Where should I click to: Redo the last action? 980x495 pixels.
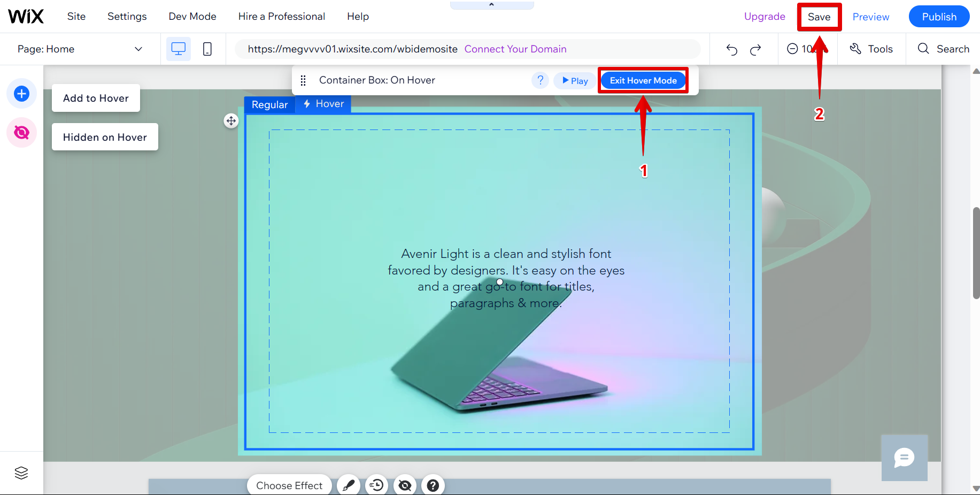coord(755,50)
